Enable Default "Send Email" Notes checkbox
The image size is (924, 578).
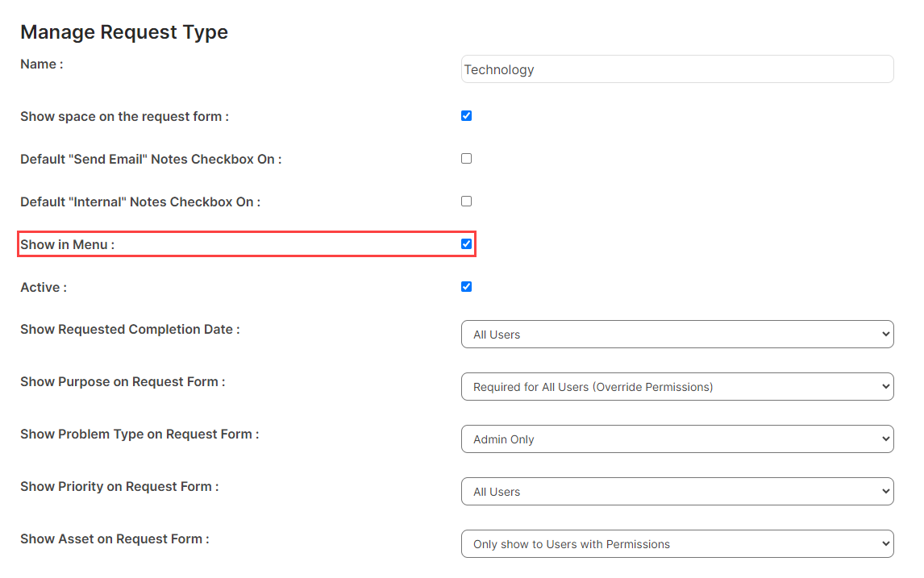click(x=467, y=159)
